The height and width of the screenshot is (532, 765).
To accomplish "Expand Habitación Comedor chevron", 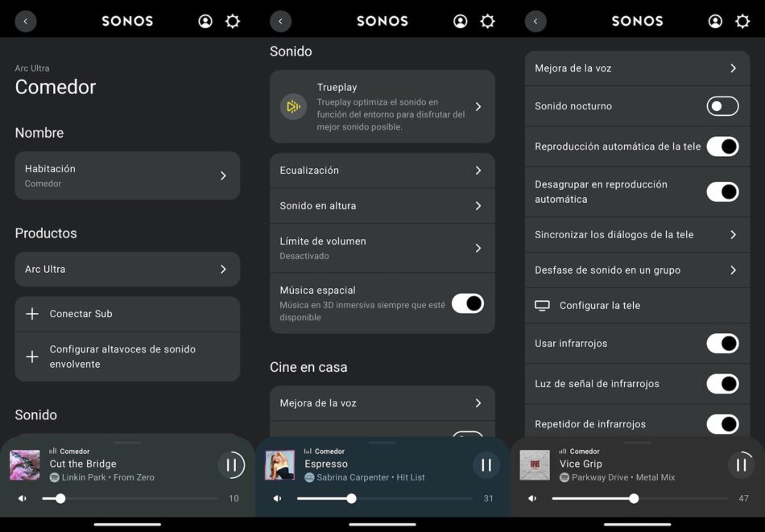I will tap(223, 175).
